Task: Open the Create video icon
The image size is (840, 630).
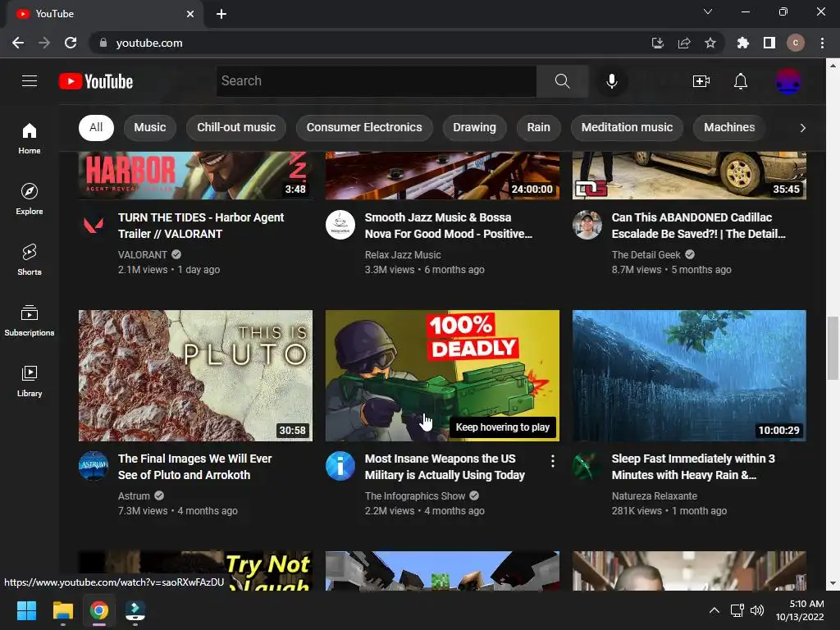Action: [701, 81]
